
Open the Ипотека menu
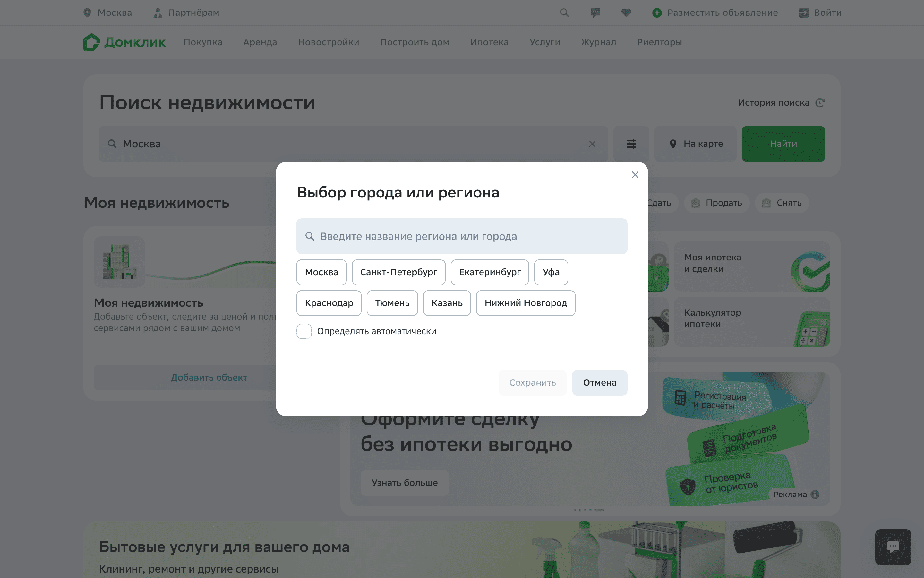pyautogui.click(x=489, y=42)
